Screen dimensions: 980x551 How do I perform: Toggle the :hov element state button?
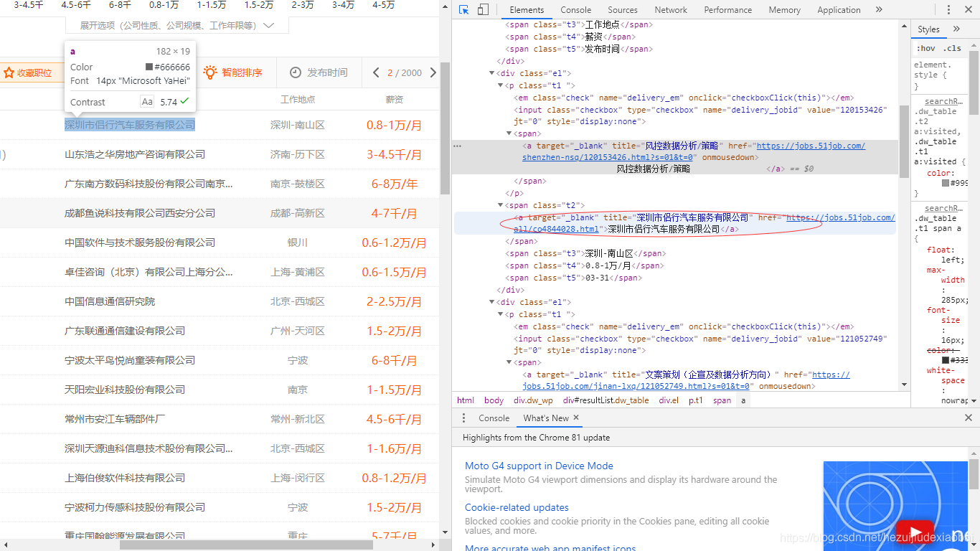pyautogui.click(x=925, y=48)
